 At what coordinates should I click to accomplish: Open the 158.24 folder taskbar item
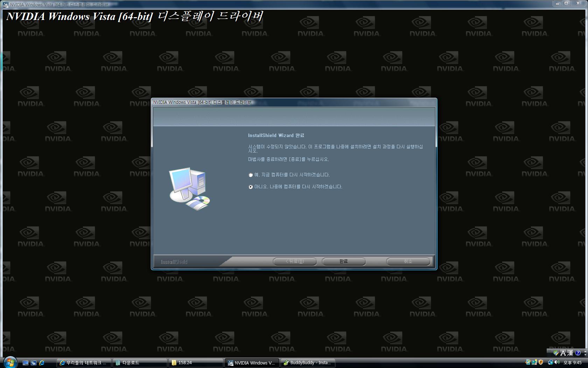196,363
